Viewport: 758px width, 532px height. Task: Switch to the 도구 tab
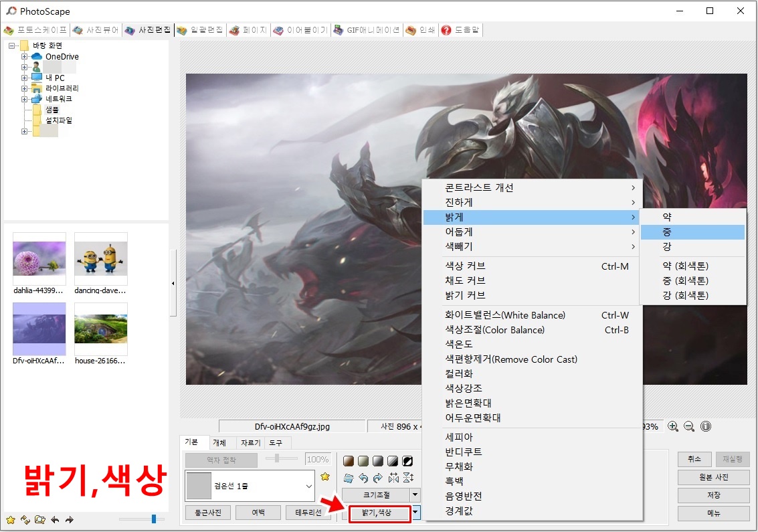276,442
